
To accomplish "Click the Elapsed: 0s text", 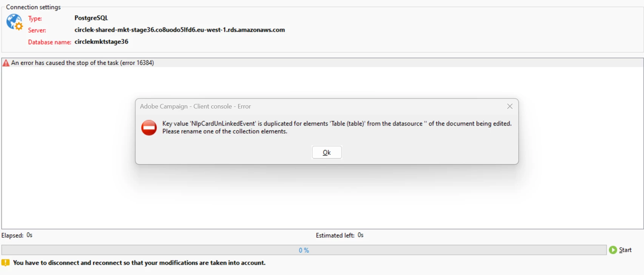I will coord(17,235).
